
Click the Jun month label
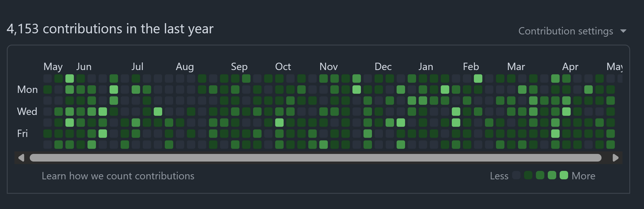pos(84,67)
